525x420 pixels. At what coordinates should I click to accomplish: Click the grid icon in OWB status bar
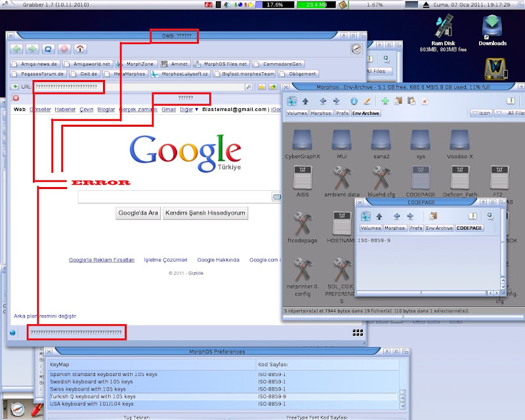point(358,333)
